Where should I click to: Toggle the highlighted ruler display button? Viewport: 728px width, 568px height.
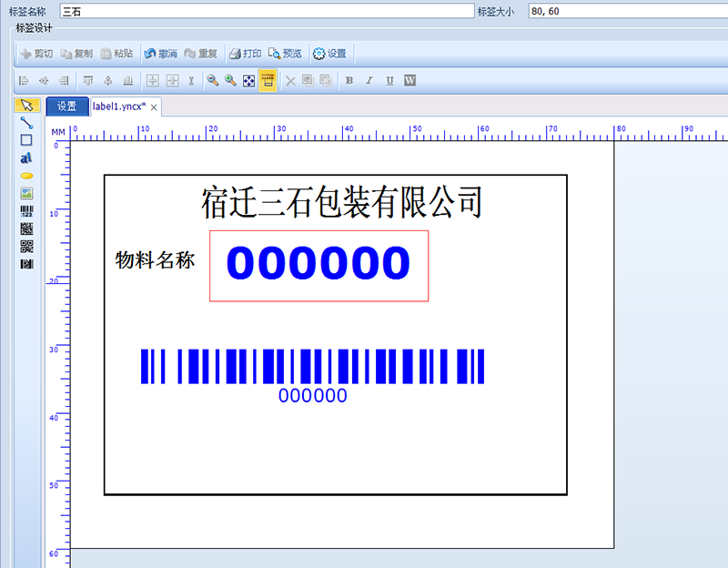(x=268, y=81)
